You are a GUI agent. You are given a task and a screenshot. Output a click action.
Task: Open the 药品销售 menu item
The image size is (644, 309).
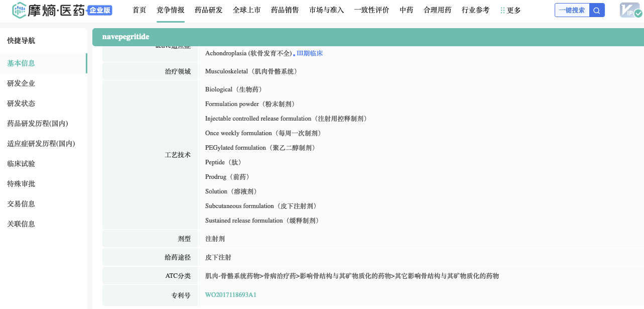tap(285, 10)
